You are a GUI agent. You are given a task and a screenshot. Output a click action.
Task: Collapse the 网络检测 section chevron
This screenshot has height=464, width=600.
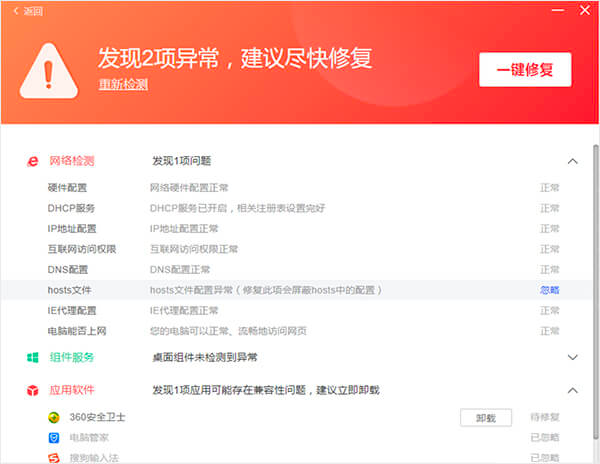click(572, 161)
